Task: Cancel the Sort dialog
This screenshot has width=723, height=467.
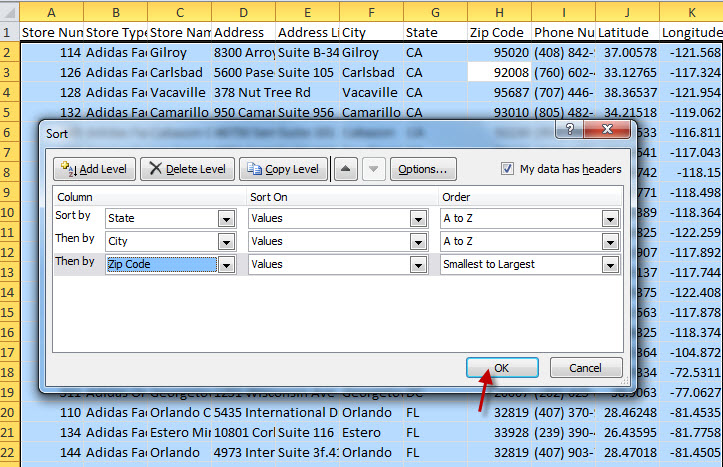Action: click(x=586, y=368)
